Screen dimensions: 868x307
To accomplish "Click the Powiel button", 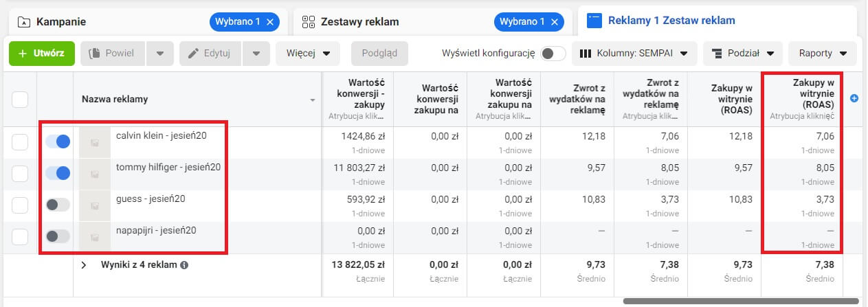I will (x=113, y=53).
